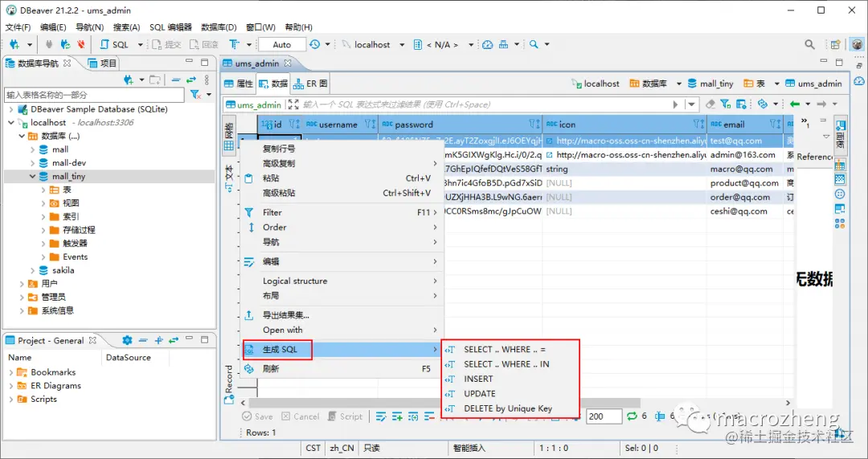Collapse the mall_tiny tree node

point(35,177)
